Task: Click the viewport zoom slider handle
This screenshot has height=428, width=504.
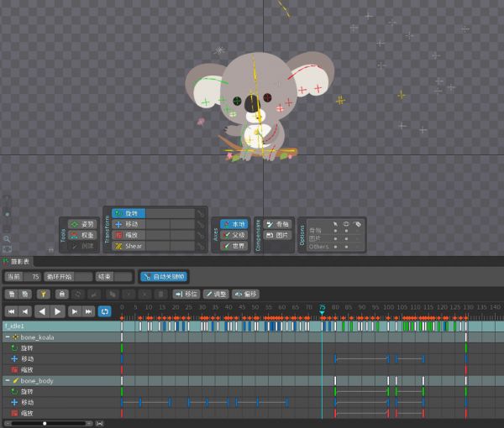Action: 7,214
